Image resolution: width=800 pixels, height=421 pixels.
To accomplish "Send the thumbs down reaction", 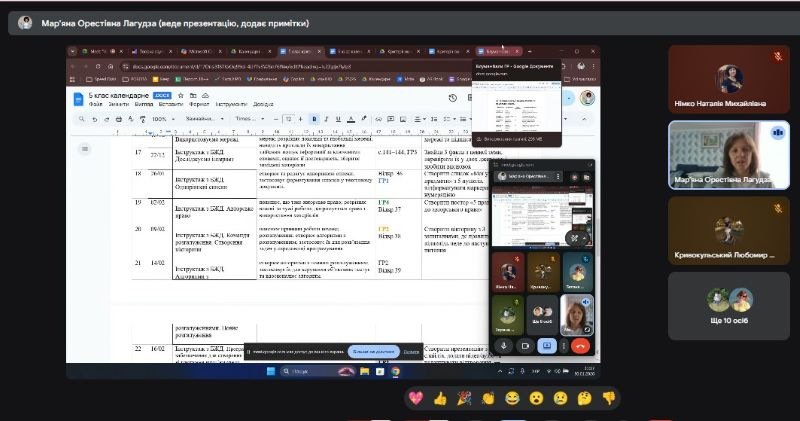I will pos(608,398).
